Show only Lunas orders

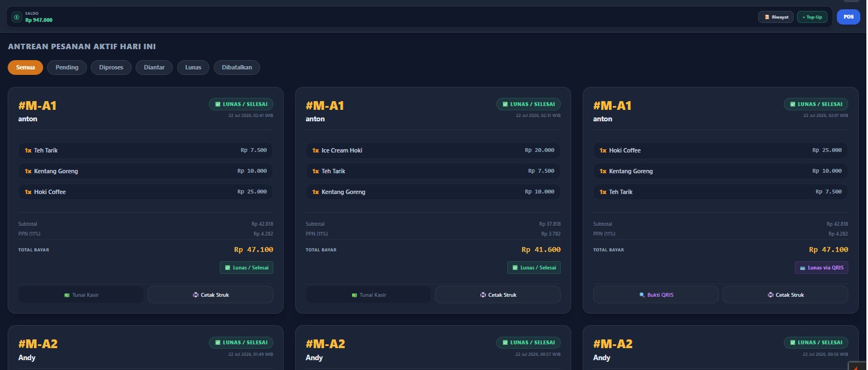(193, 67)
